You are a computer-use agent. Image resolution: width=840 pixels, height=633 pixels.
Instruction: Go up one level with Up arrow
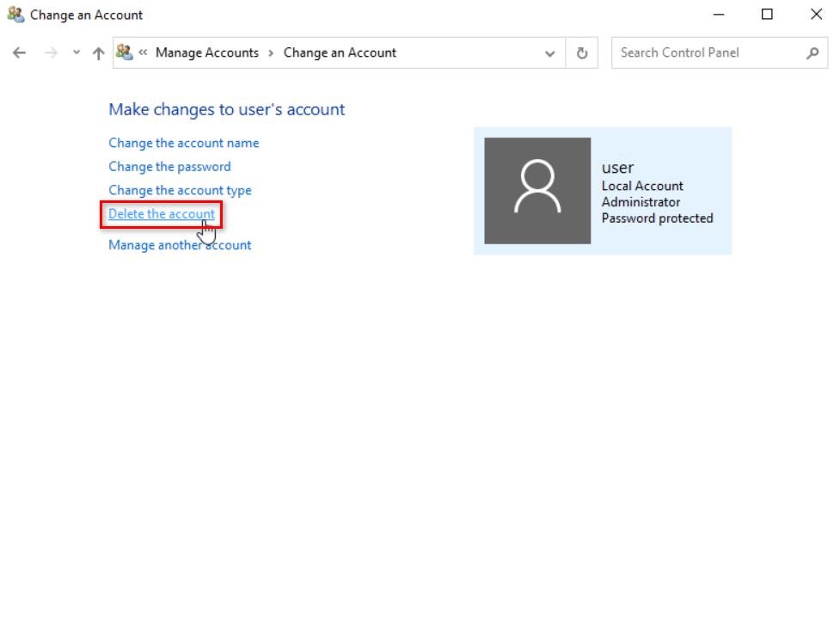(x=98, y=53)
